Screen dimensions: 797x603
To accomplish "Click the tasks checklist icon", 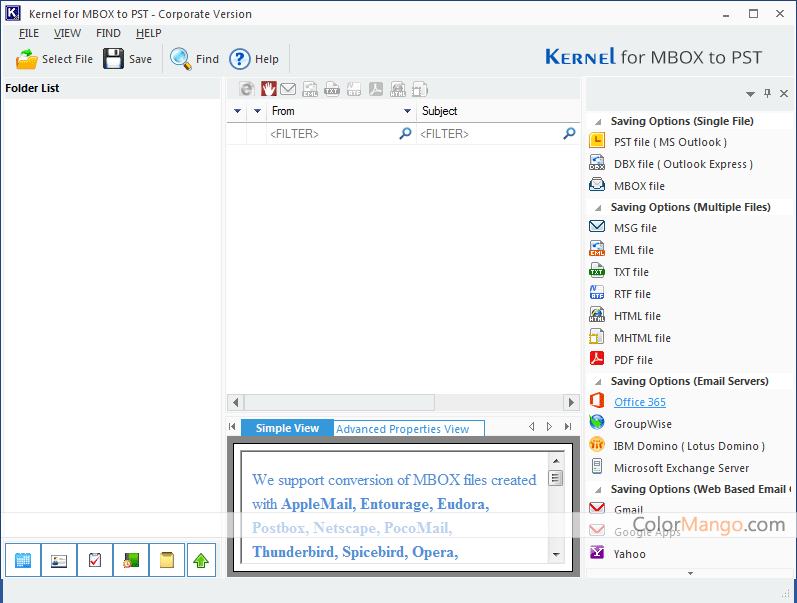I will [95, 561].
